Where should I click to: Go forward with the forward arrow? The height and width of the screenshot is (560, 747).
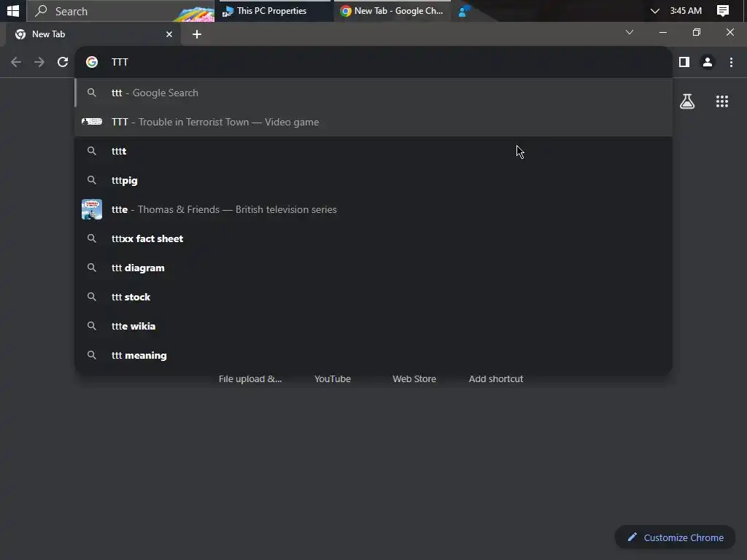[39, 62]
